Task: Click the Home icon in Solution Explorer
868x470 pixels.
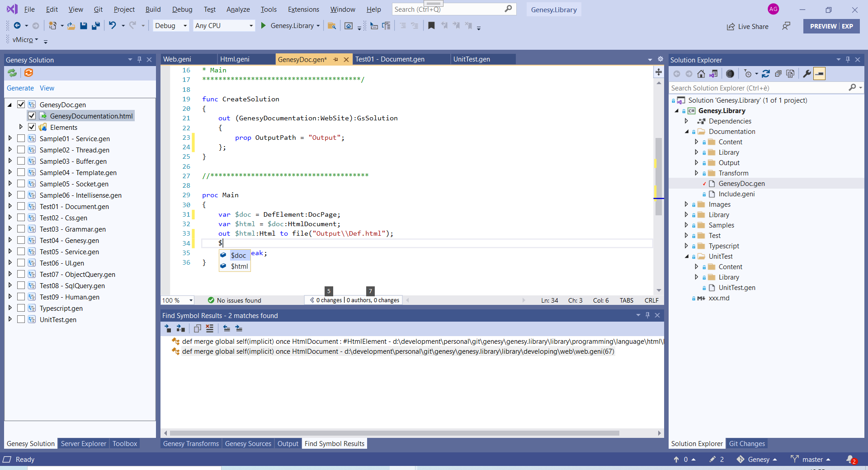Action: pyautogui.click(x=701, y=74)
